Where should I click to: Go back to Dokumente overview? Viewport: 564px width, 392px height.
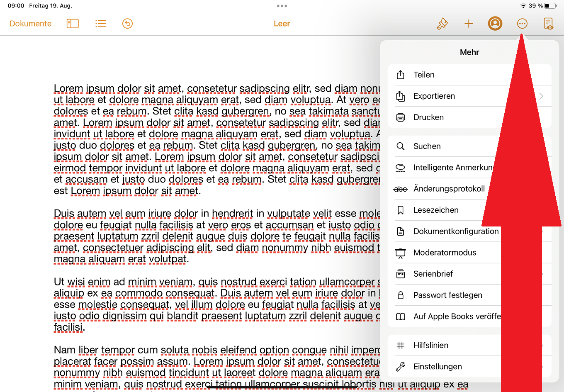pos(31,24)
